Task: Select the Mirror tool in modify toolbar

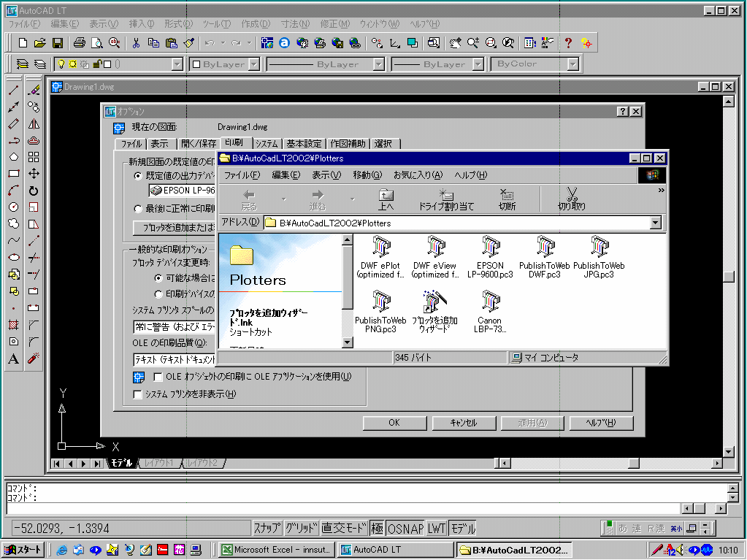Action: pos(34,124)
